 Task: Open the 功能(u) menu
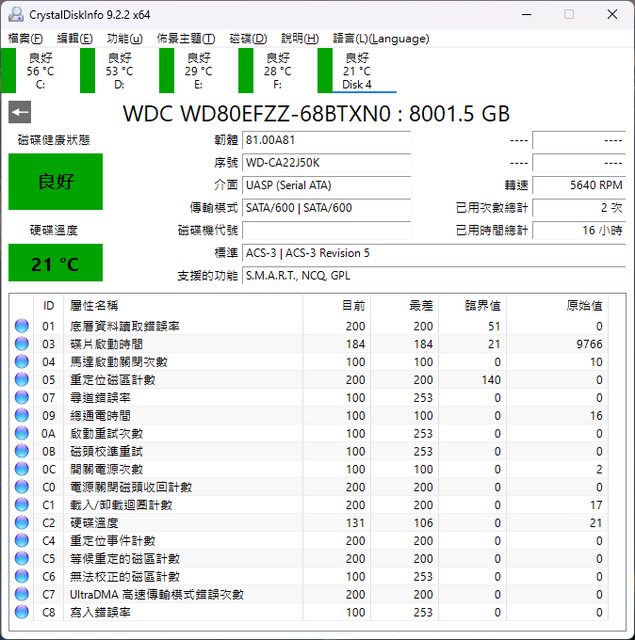[x=124, y=38]
